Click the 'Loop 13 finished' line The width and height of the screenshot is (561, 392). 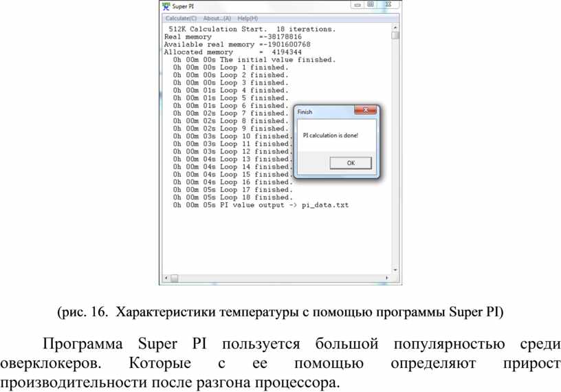point(233,159)
